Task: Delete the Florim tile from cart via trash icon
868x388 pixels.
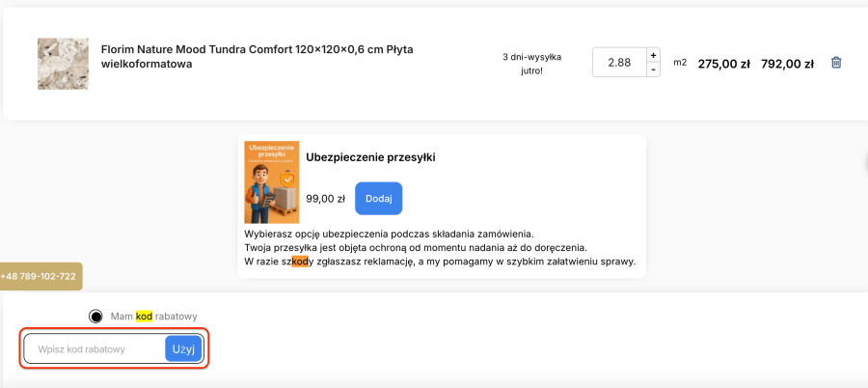Action: tap(836, 63)
